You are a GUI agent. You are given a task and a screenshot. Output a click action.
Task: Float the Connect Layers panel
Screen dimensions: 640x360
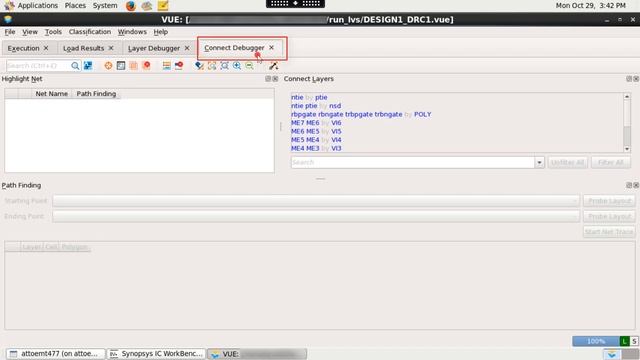tap(629, 79)
